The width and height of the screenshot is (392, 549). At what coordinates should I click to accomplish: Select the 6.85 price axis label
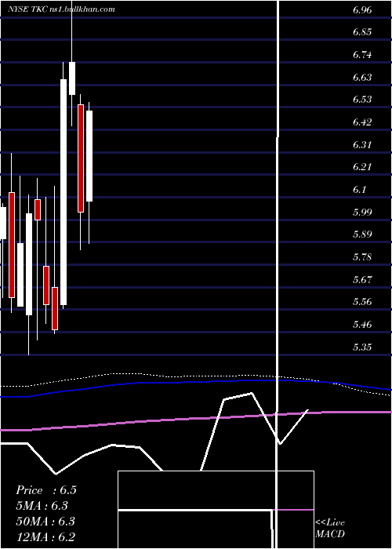tap(362, 32)
